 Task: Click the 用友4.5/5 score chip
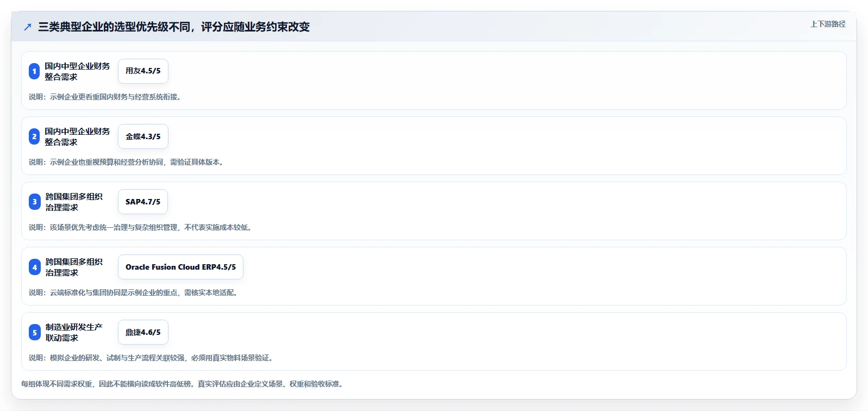pyautogui.click(x=143, y=71)
